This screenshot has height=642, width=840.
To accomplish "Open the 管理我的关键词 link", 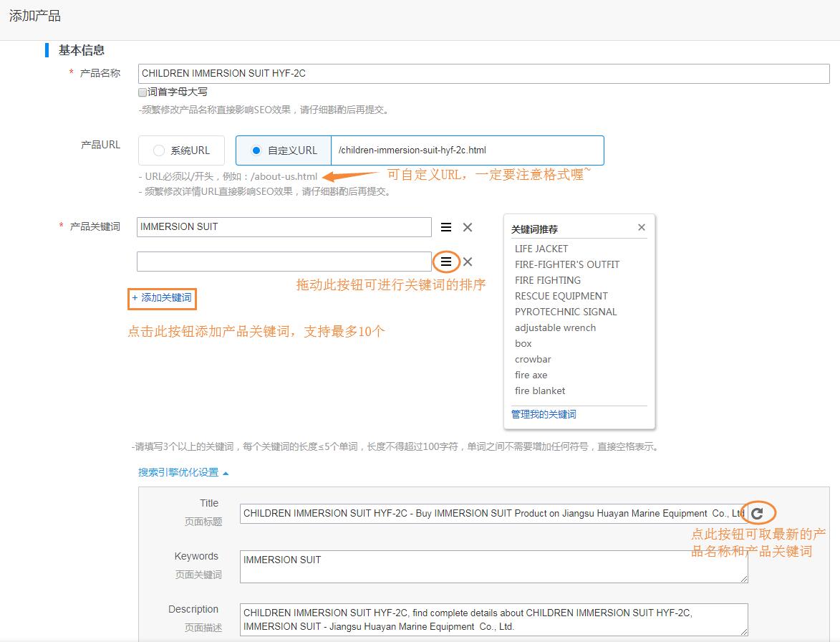I will (544, 414).
